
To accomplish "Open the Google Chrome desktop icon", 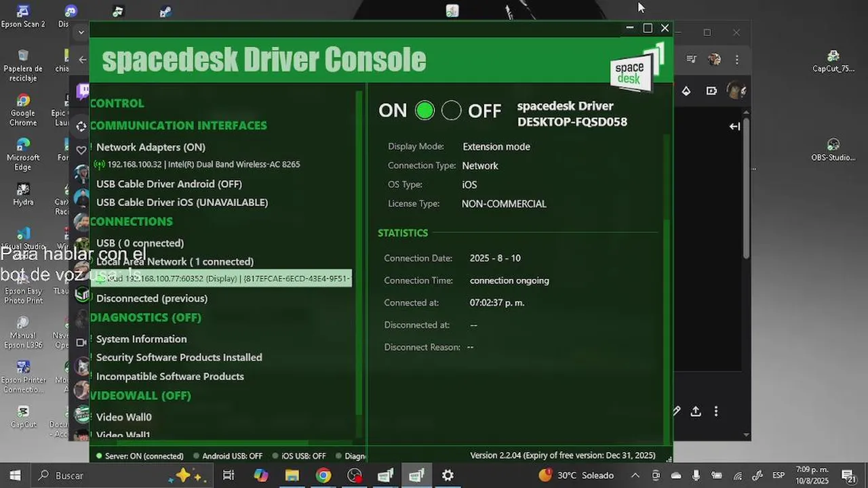I will pyautogui.click(x=23, y=110).
